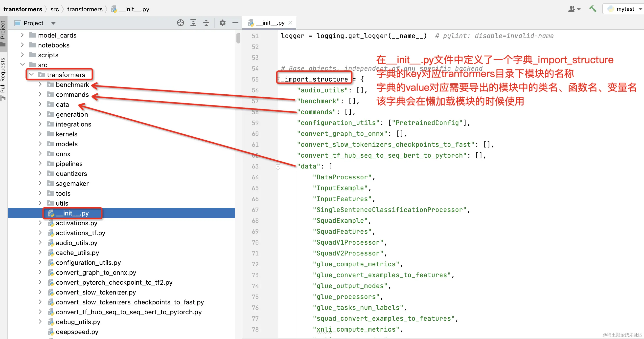Click the Python logo in the mytest run widget

coord(610,9)
